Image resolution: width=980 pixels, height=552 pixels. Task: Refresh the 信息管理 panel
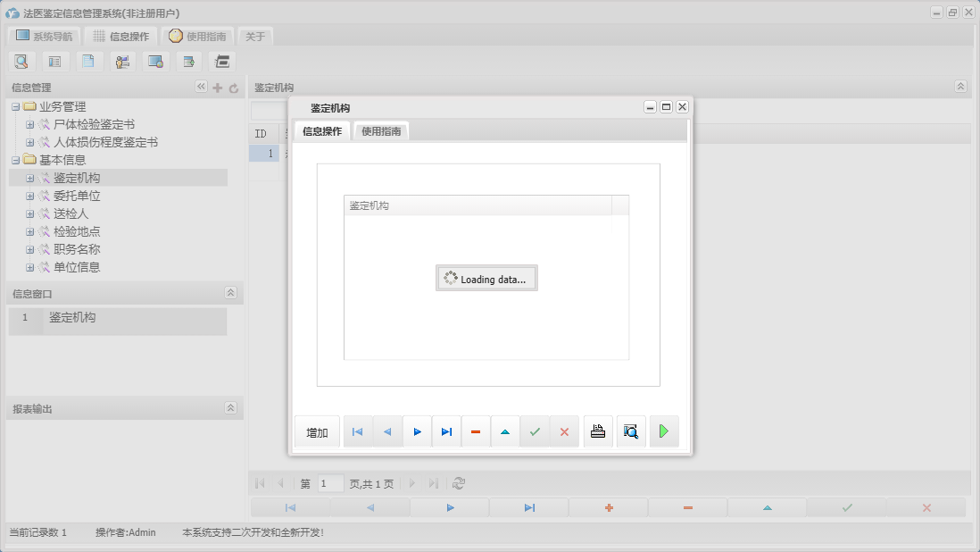pyautogui.click(x=234, y=88)
